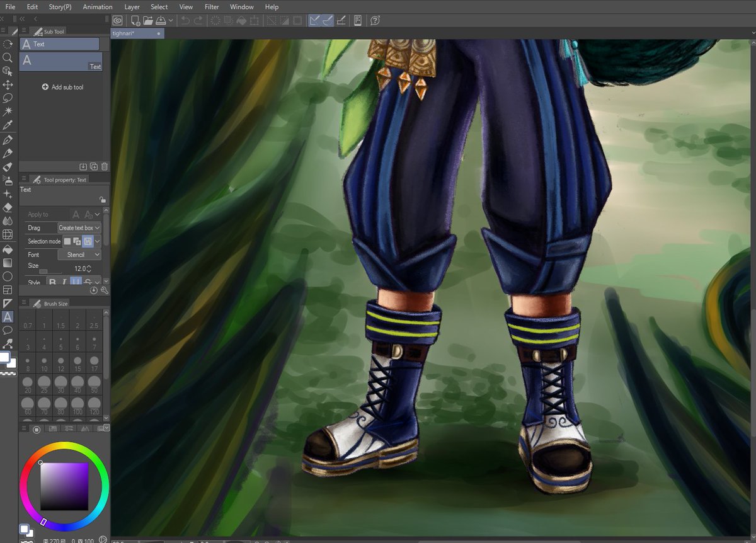Select the Eyedropper tool
The height and width of the screenshot is (543, 756).
tap(8, 125)
